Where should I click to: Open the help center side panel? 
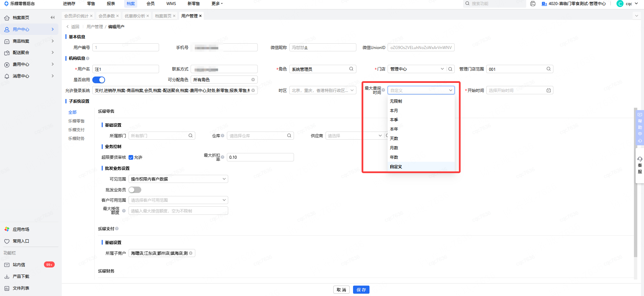[x=640, y=127]
